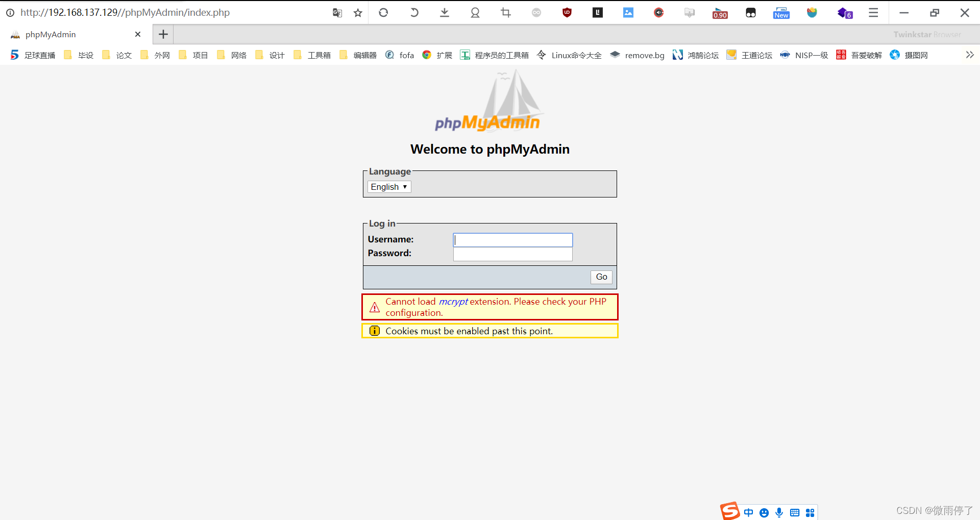Open the 程序员的工具箱 bookmark
The height and width of the screenshot is (520, 980).
pos(495,55)
